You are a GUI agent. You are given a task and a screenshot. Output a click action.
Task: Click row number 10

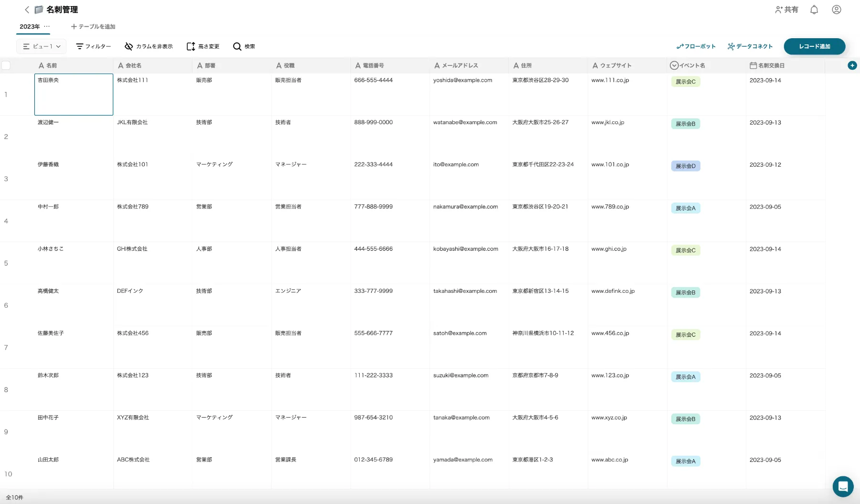(x=8, y=474)
